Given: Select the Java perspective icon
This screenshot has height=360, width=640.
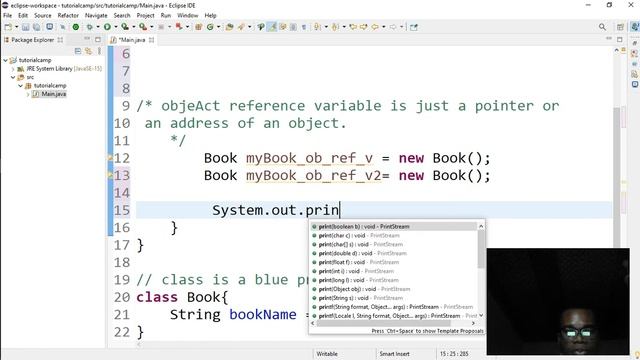Looking at the screenshot, I should click(x=635, y=27).
